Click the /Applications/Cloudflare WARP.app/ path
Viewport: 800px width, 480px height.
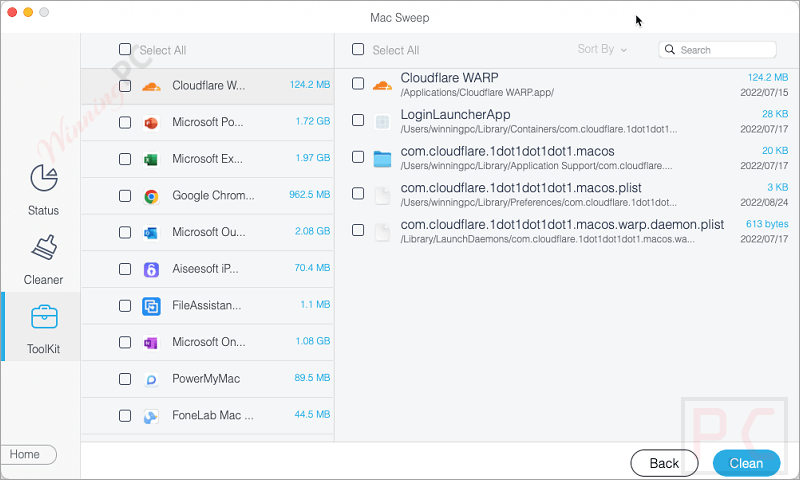tap(477, 93)
